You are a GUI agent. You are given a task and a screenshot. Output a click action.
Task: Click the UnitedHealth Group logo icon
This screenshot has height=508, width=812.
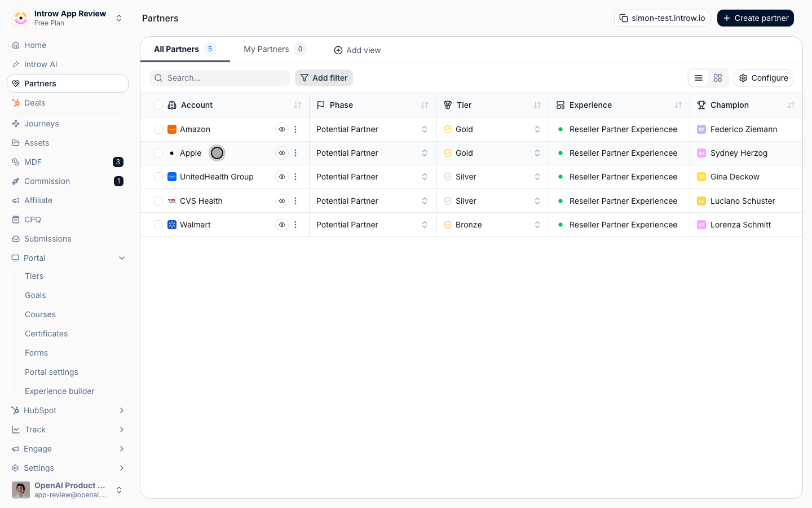pyautogui.click(x=172, y=177)
